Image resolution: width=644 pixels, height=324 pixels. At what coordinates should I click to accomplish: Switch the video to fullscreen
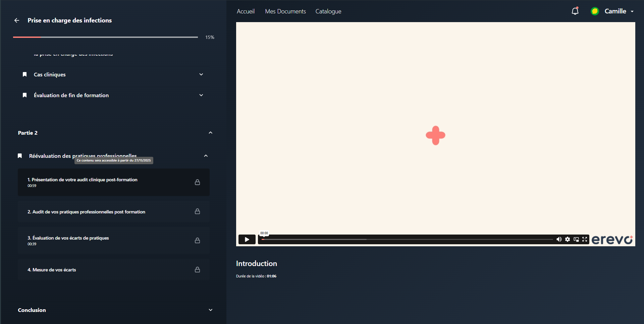585,239
